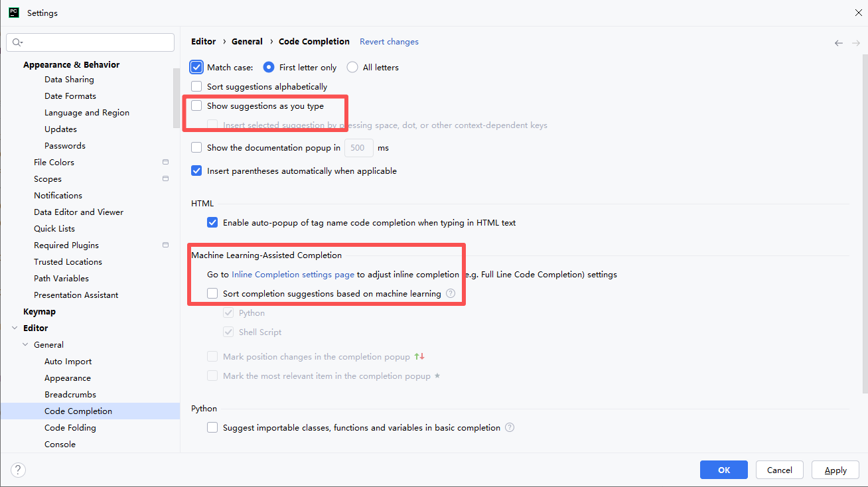Screen dimensions: 868x487
Task: Navigate forward with right arrow icon
Action: [856, 42]
